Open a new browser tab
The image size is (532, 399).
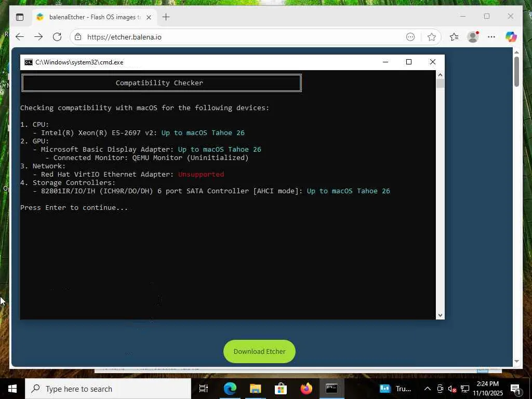(x=166, y=17)
